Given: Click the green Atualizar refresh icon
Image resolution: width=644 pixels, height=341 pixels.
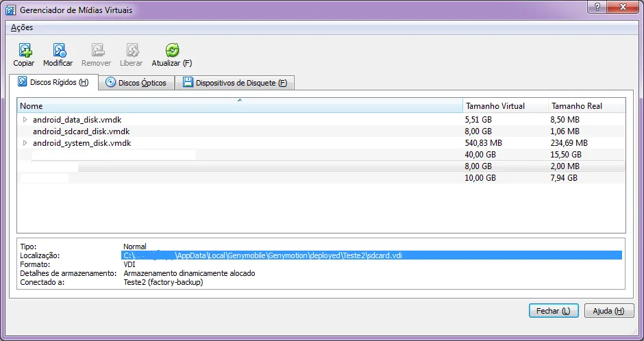Looking at the screenshot, I should [x=172, y=50].
